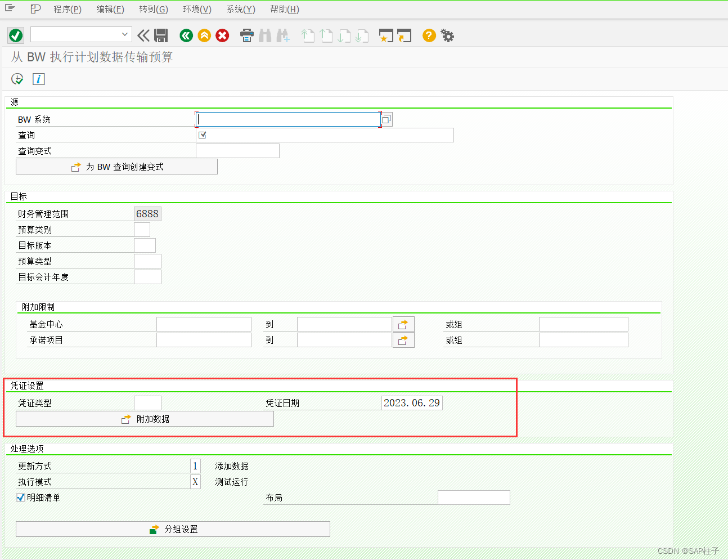Click the First Page icon
728x560 pixels.
point(308,36)
